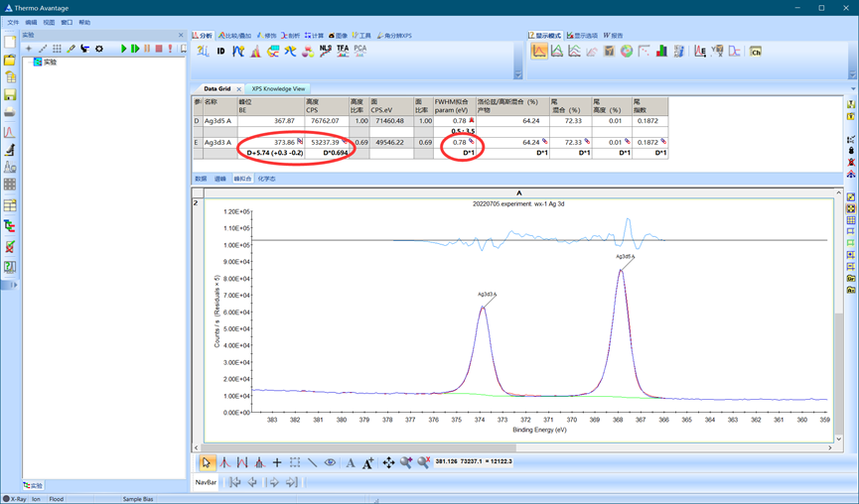The image size is (859, 504).
Task: Switch to XPS Knowledge View tab
Action: 278,88
